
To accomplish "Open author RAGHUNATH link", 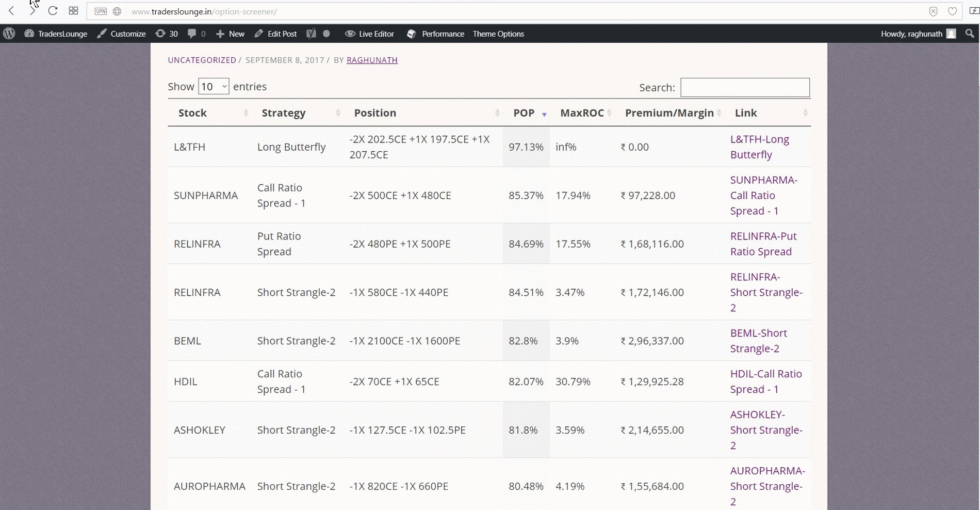I will (x=372, y=60).
